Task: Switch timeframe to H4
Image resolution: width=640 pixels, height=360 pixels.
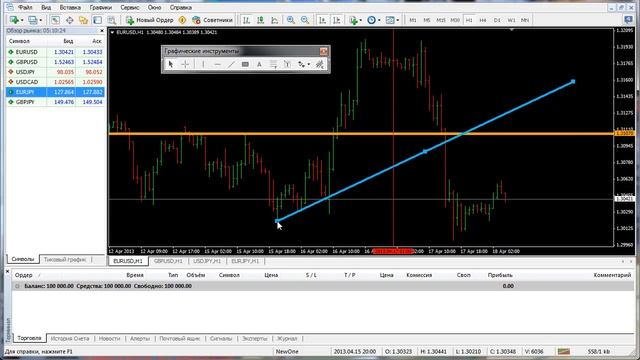Action: [x=483, y=20]
